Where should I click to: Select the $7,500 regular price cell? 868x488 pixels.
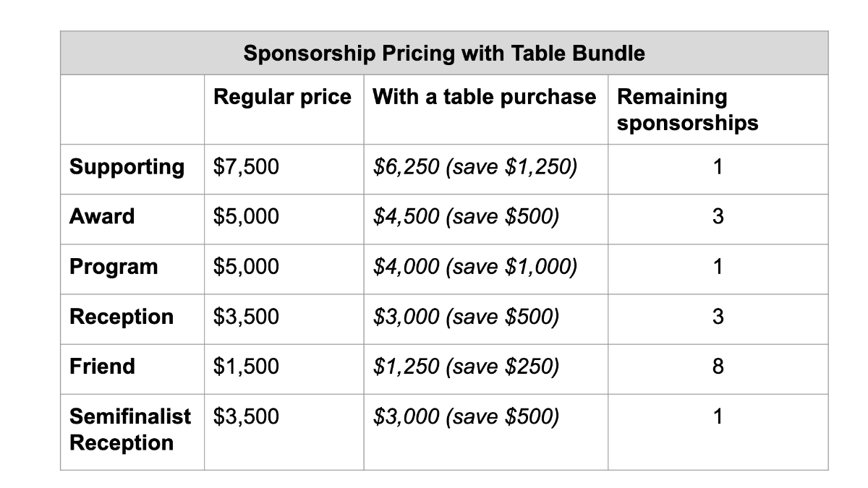tap(246, 167)
